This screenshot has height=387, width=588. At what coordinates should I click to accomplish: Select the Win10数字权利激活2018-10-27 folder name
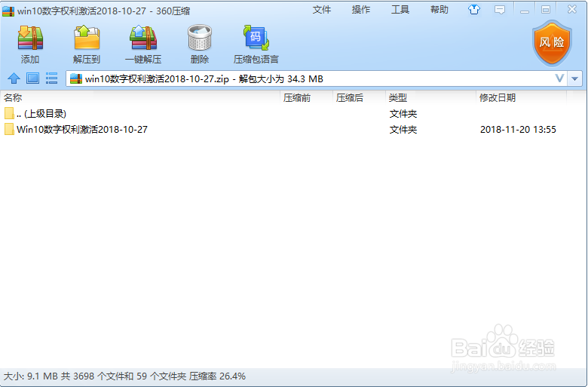[82, 130]
